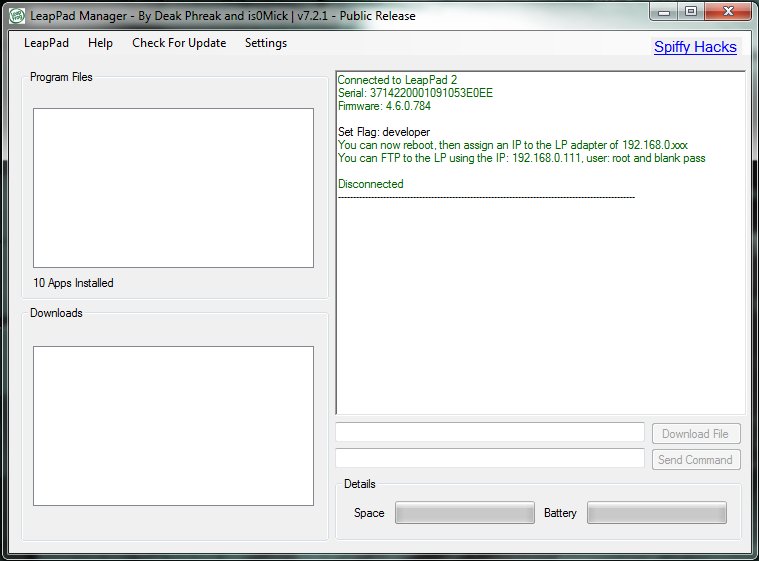
Task: Click the Space progress bar
Action: (x=465, y=513)
